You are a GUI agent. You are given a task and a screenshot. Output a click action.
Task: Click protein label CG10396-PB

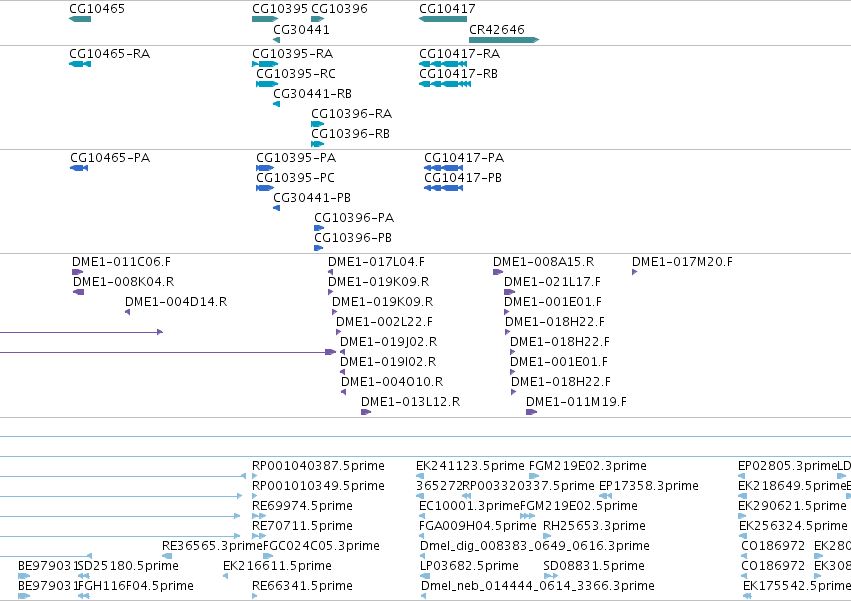click(x=353, y=238)
